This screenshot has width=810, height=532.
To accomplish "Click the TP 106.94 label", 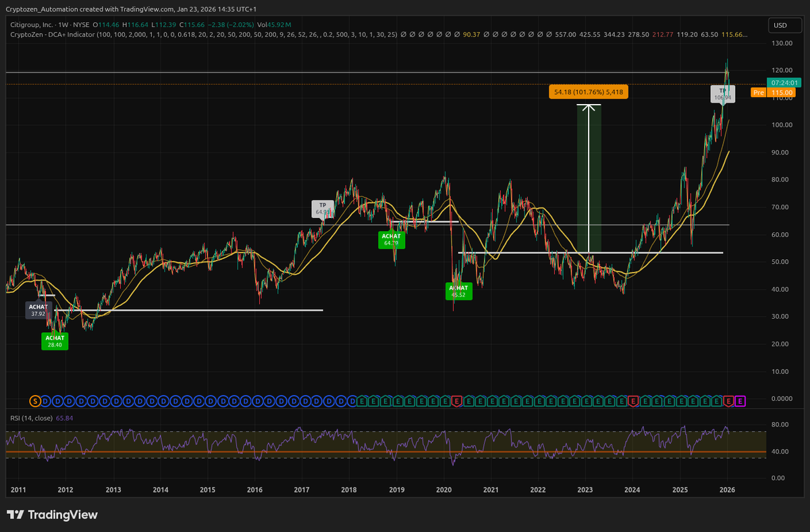I will 723,94.
